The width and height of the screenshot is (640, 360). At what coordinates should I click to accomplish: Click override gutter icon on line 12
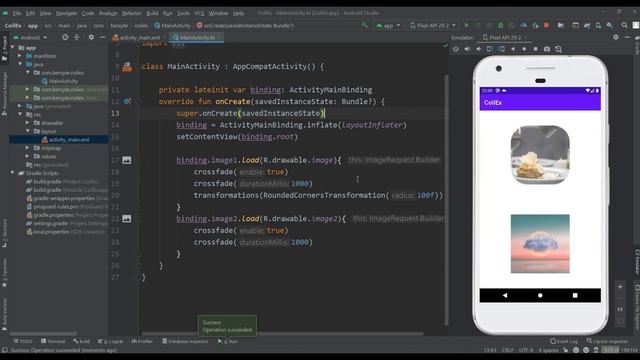[x=127, y=101]
